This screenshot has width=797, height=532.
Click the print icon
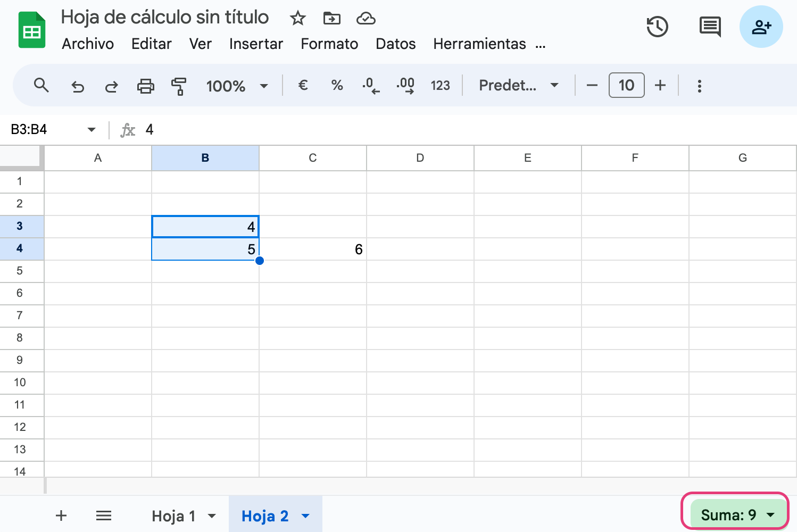coord(145,86)
